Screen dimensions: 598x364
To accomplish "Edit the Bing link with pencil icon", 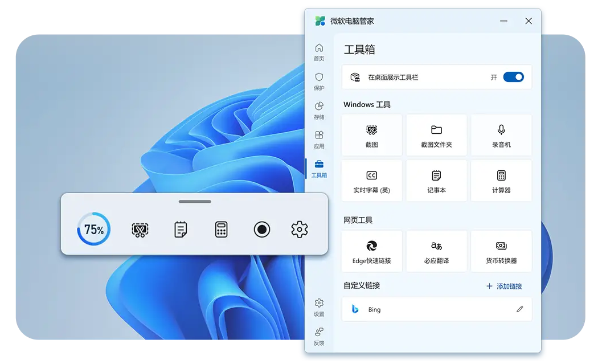I will (519, 309).
